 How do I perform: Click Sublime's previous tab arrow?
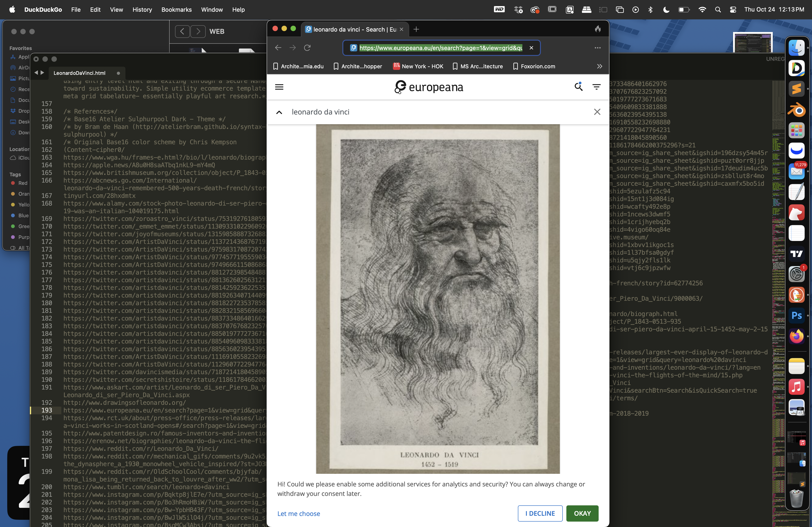pyautogui.click(x=36, y=73)
